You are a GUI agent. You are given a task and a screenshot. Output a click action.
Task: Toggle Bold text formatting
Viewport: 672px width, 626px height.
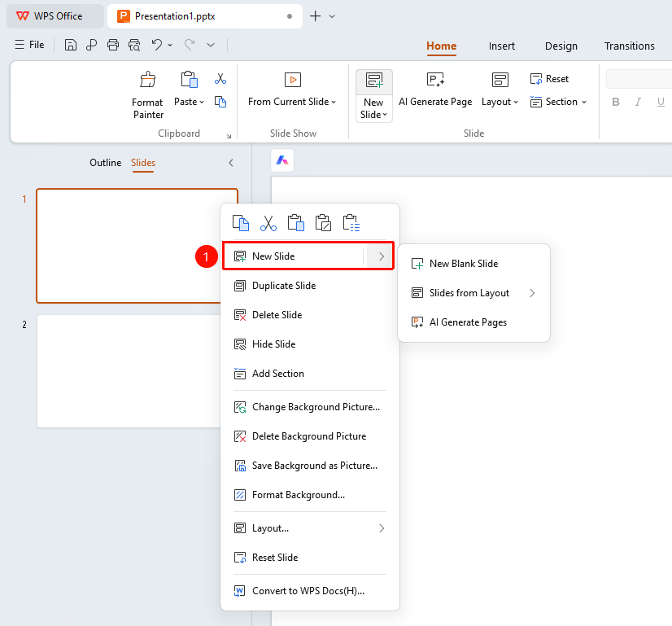(616, 102)
